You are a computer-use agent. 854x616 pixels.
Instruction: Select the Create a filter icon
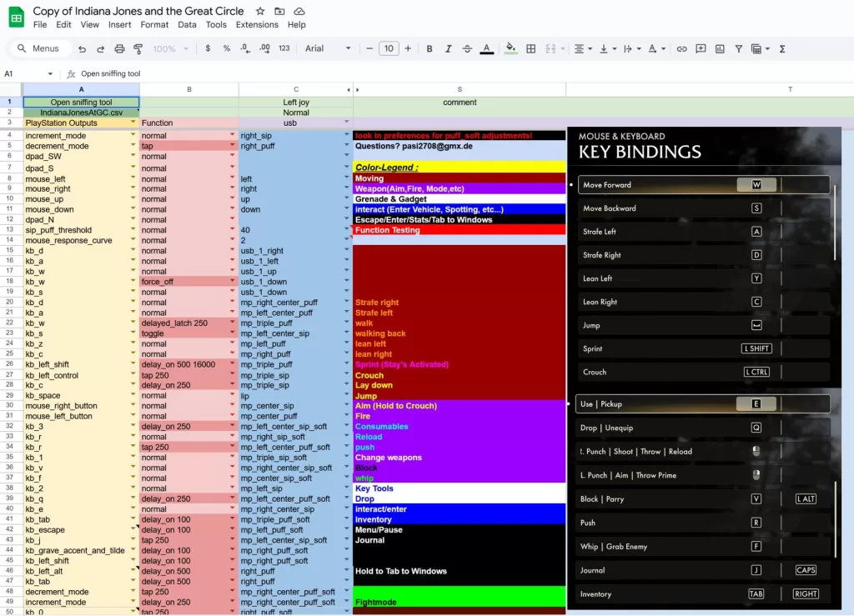(738, 48)
